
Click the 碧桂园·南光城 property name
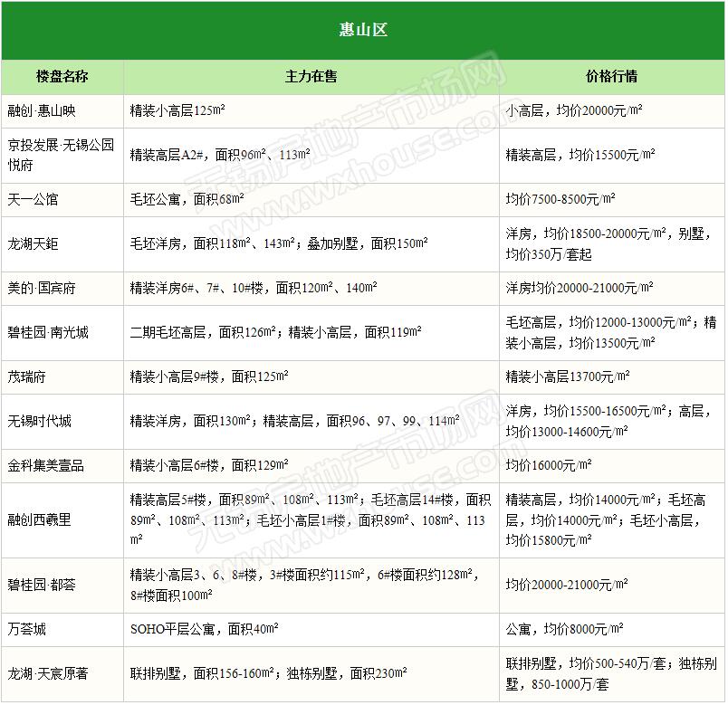48,333
